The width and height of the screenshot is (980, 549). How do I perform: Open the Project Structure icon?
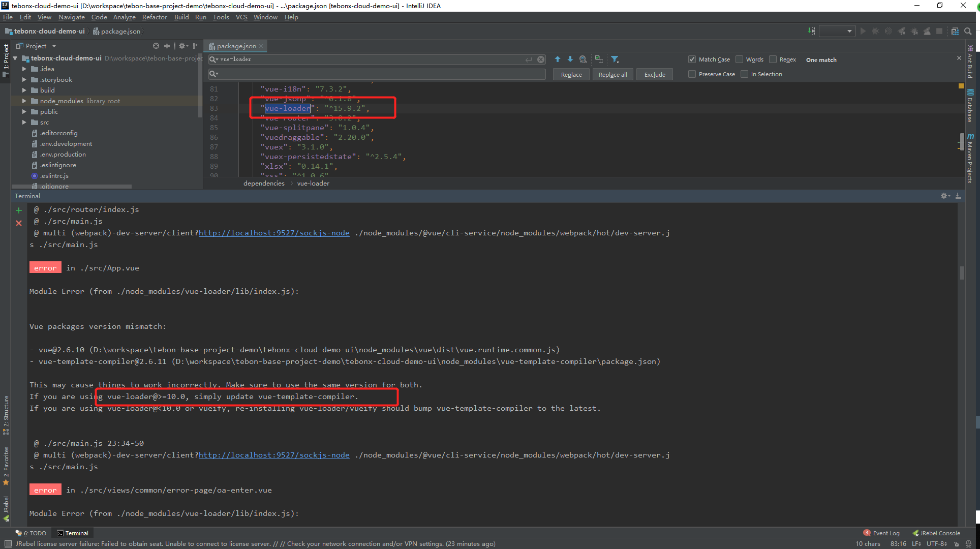(x=955, y=31)
